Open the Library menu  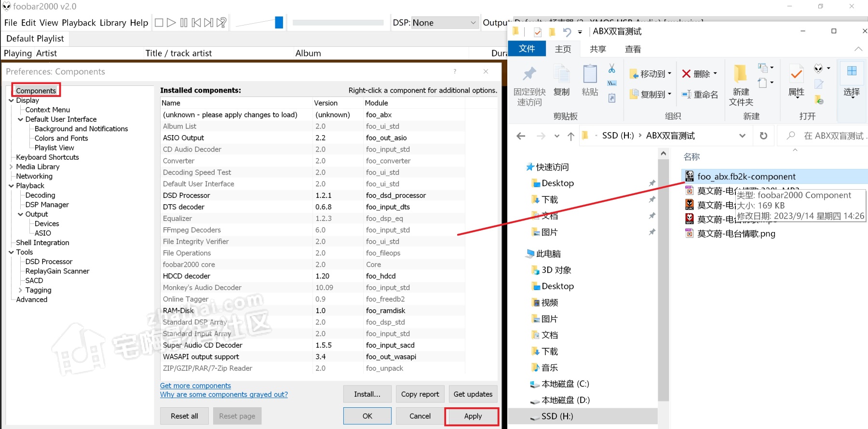click(x=113, y=23)
